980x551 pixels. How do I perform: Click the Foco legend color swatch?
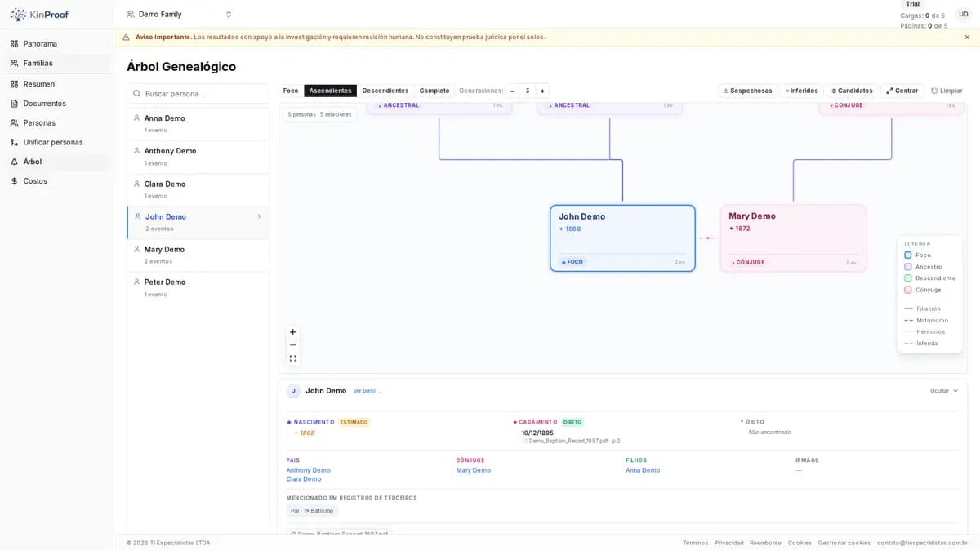[908, 256]
